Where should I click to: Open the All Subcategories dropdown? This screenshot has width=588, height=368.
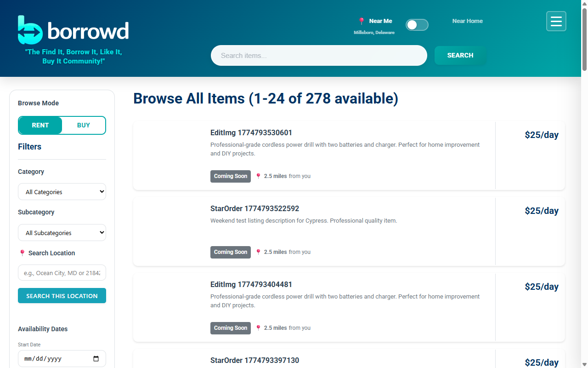tap(62, 233)
